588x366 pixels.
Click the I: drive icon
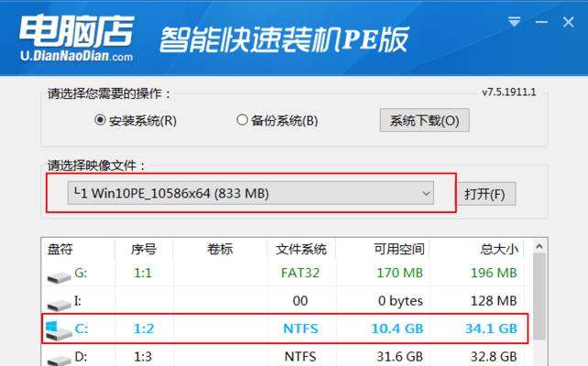(59, 305)
